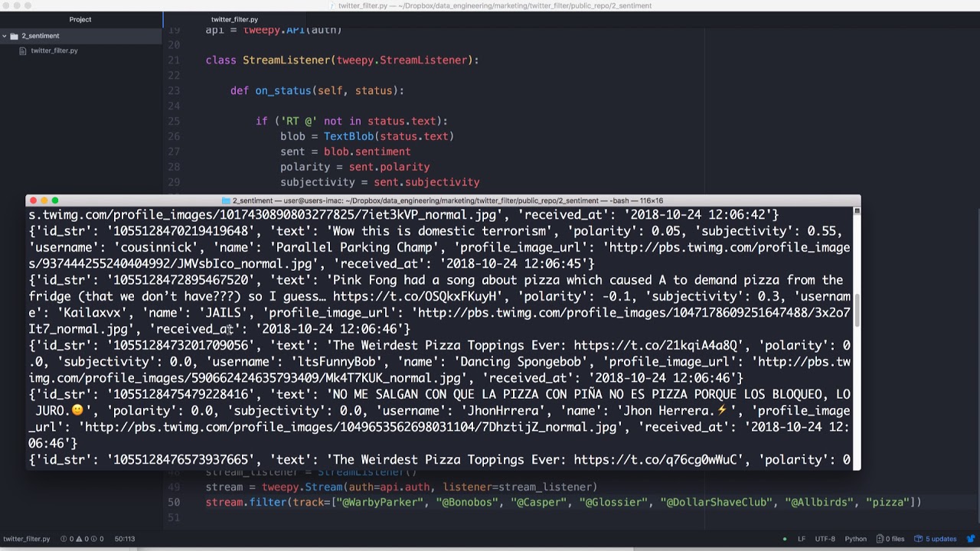Select the 2_sentiment folder icon

tap(14, 36)
